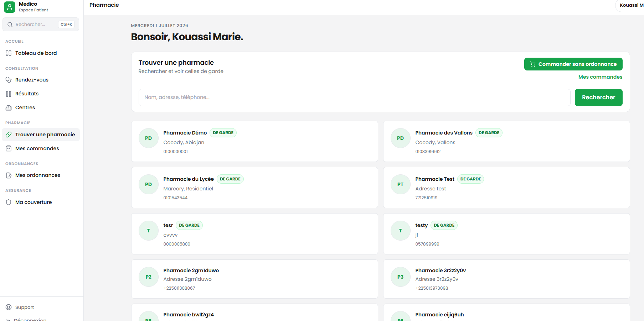
Task: Click the Rechercher green button
Action: coord(598,98)
